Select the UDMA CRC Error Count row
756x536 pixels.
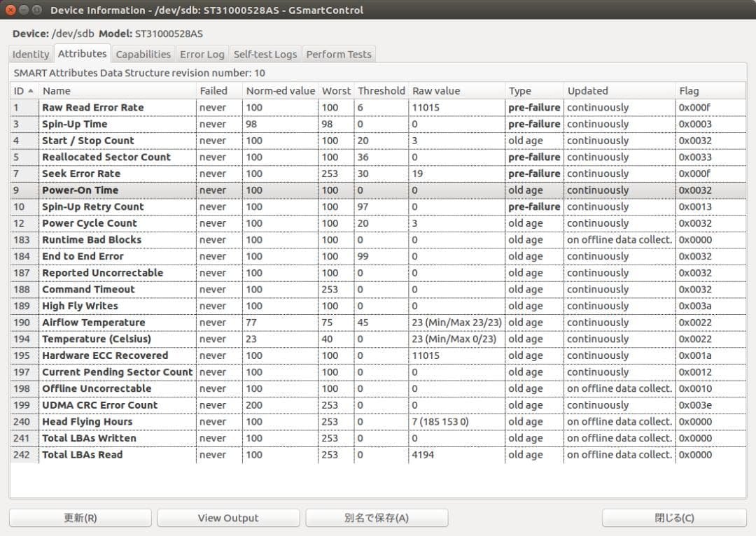click(x=99, y=405)
